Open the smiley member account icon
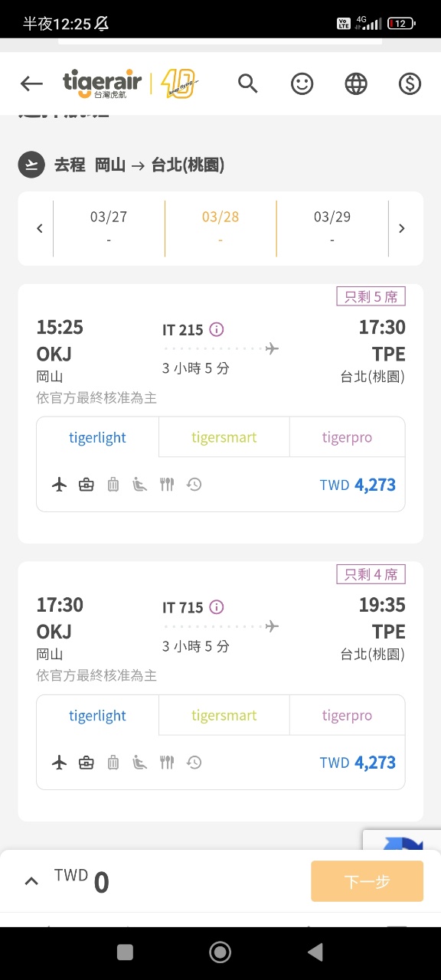441x980 pixels. pos(302,83)
